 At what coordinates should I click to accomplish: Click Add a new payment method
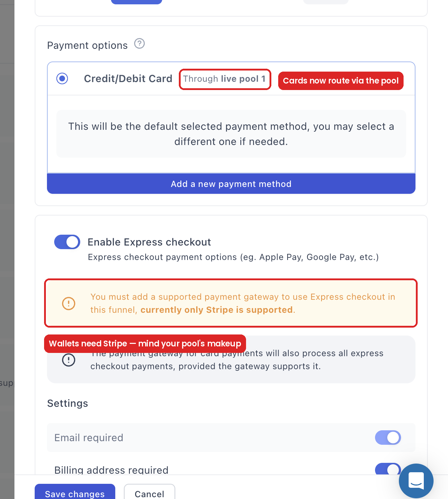pyautogui.click(x=231, y=184)
